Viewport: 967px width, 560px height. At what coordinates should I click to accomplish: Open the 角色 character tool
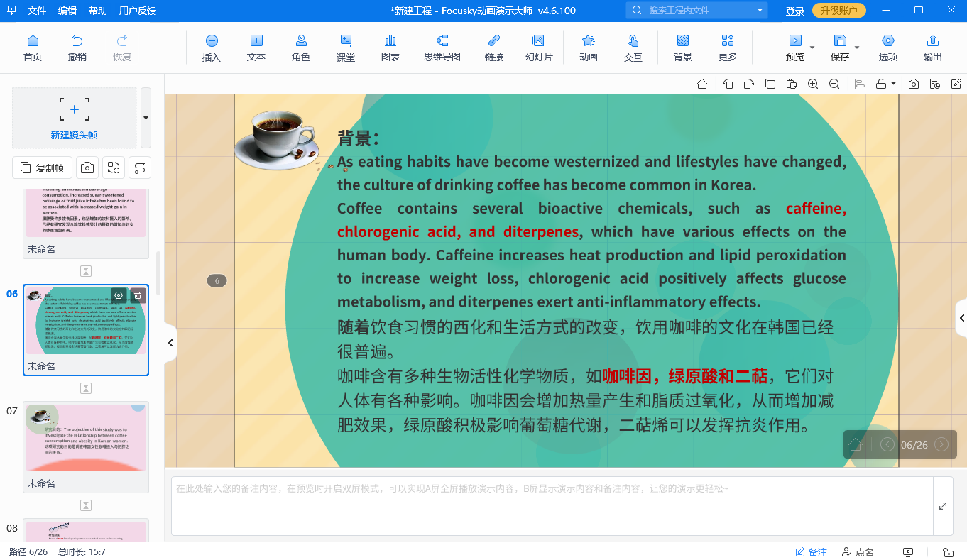click(x=301, y=48)
